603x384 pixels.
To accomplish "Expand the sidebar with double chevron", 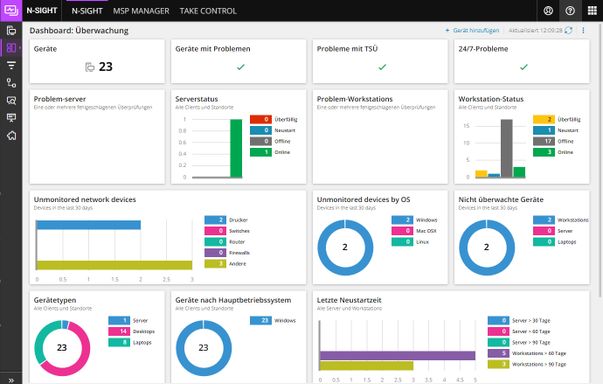I will pyautogui.click(x=11, y=380).
